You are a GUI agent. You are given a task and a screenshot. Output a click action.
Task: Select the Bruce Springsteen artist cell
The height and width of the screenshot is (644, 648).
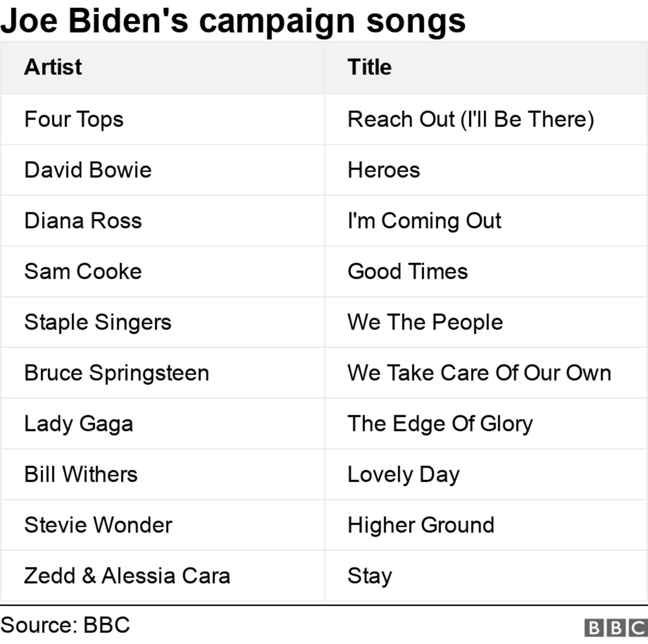point(116,373)
